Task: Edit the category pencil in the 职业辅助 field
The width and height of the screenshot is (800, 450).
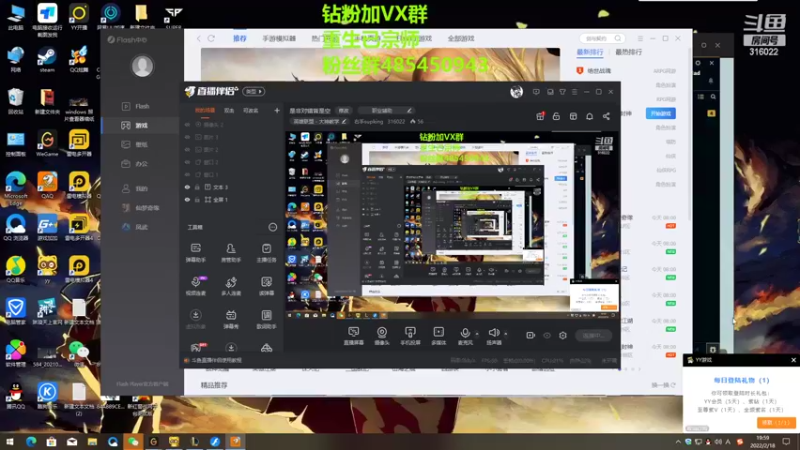Action: [409, 110]
